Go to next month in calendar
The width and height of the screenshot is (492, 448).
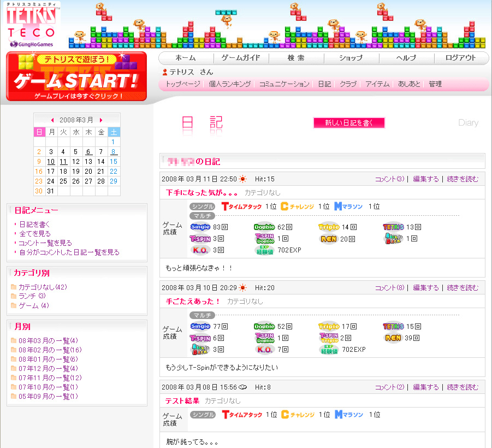[100, 120]
